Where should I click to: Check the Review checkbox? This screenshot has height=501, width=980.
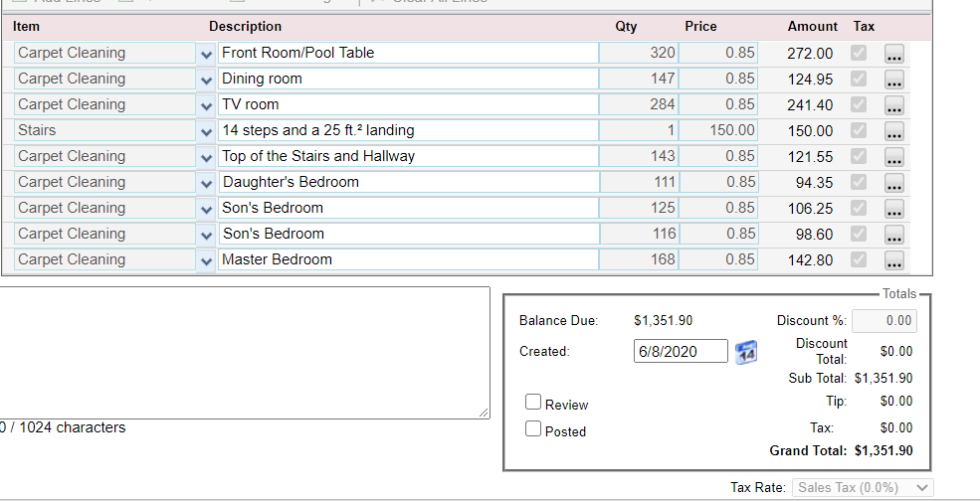coord(533,402)
